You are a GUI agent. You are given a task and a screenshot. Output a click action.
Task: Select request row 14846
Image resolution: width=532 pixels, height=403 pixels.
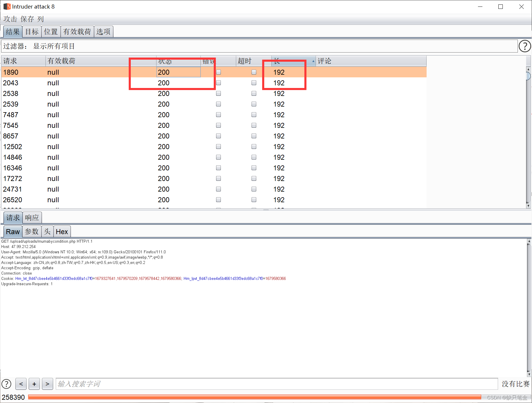pos(214,157)
